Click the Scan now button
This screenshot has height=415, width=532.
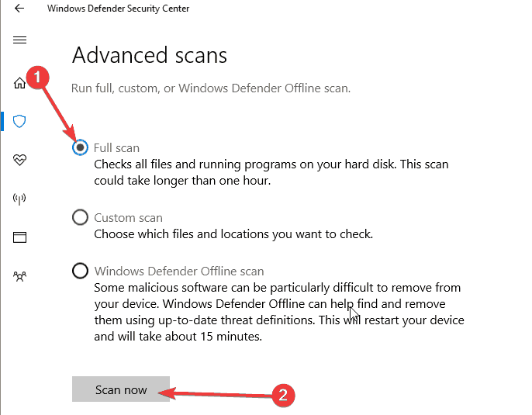coord(121,389)
